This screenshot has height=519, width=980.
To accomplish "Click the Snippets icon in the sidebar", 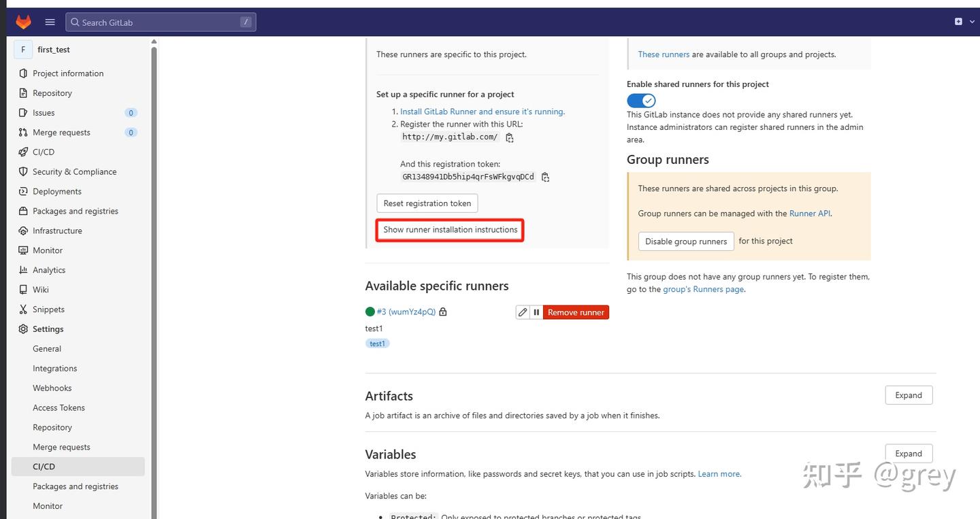I will 22,309.
